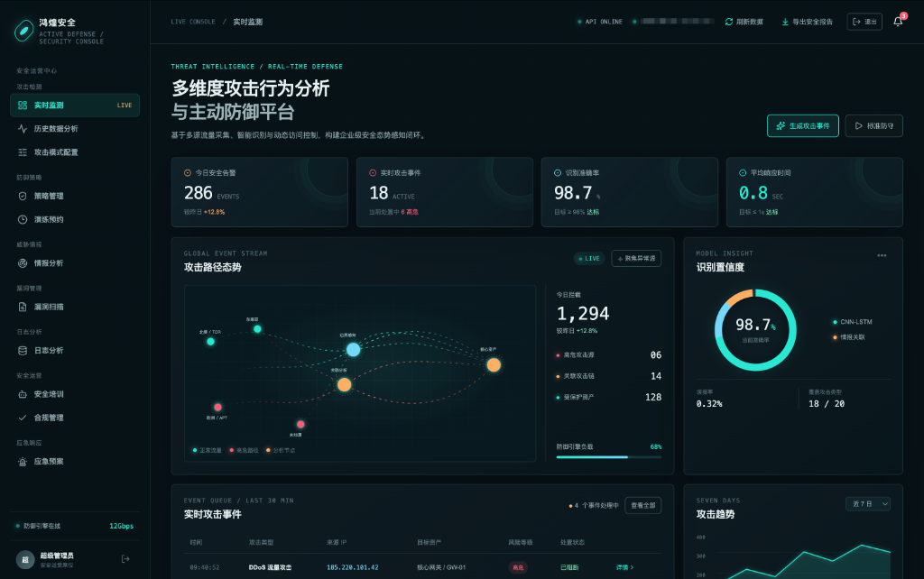Click the red 高危 risk badge

click(x=518, y=567)
